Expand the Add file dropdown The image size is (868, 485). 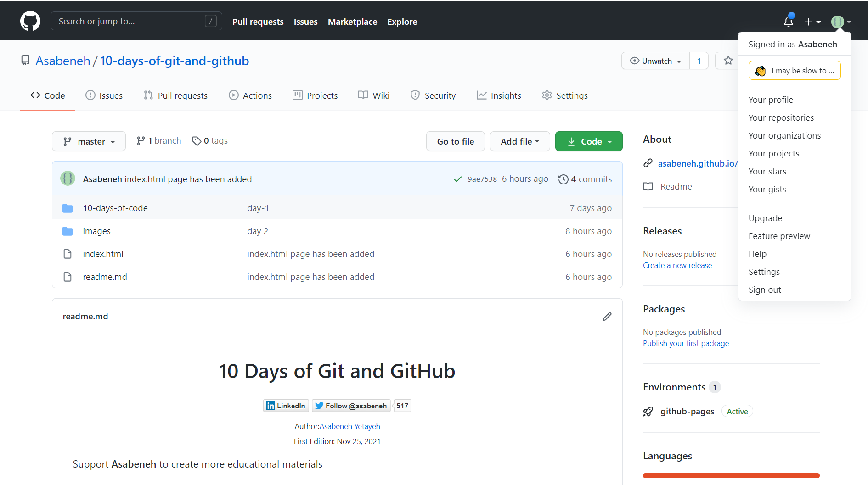pyautogui.click(x=520, y=141)
